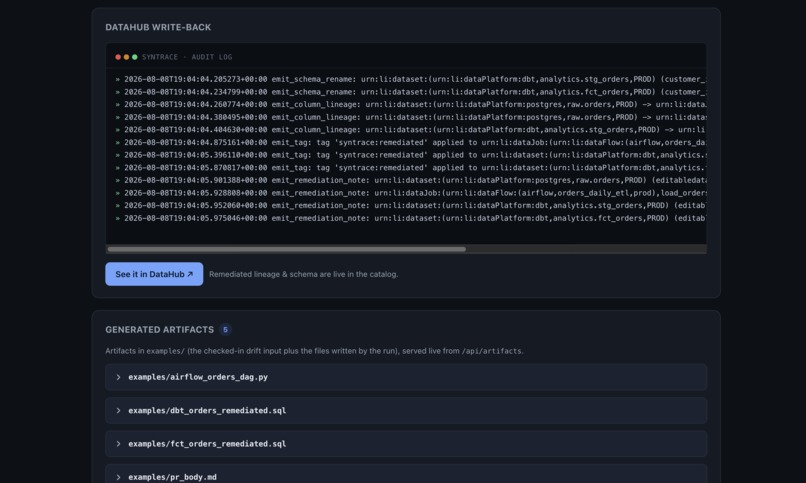Expand the examples/fct_orders_remediated.sql chevron

pos(118,444)
